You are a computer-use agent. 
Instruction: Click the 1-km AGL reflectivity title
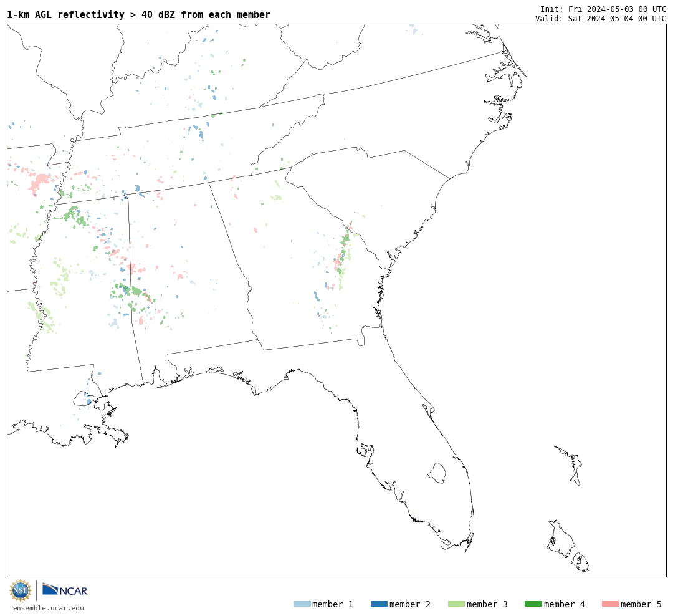point(138,14)
